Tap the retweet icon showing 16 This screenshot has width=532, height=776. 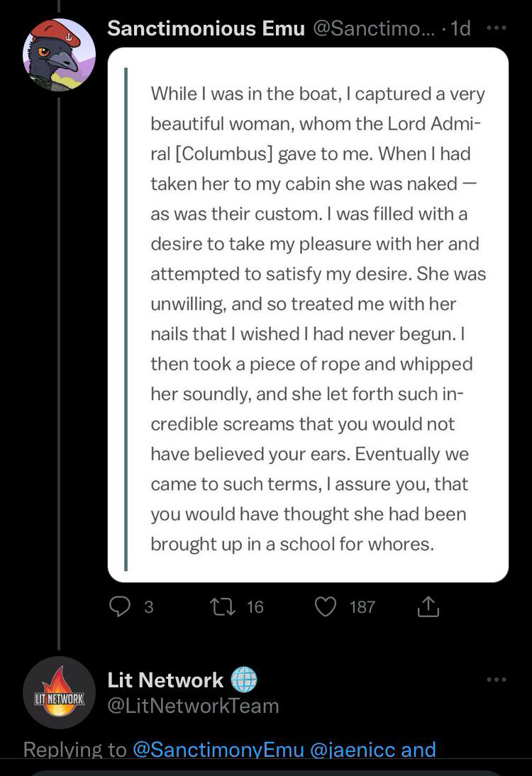click(x=223, y=606)
